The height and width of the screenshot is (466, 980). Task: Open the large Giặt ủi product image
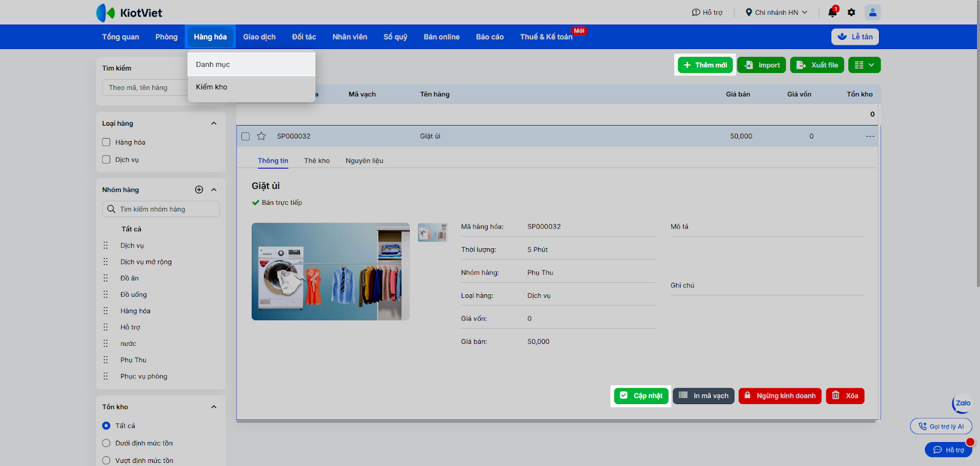tap(331, 272)
